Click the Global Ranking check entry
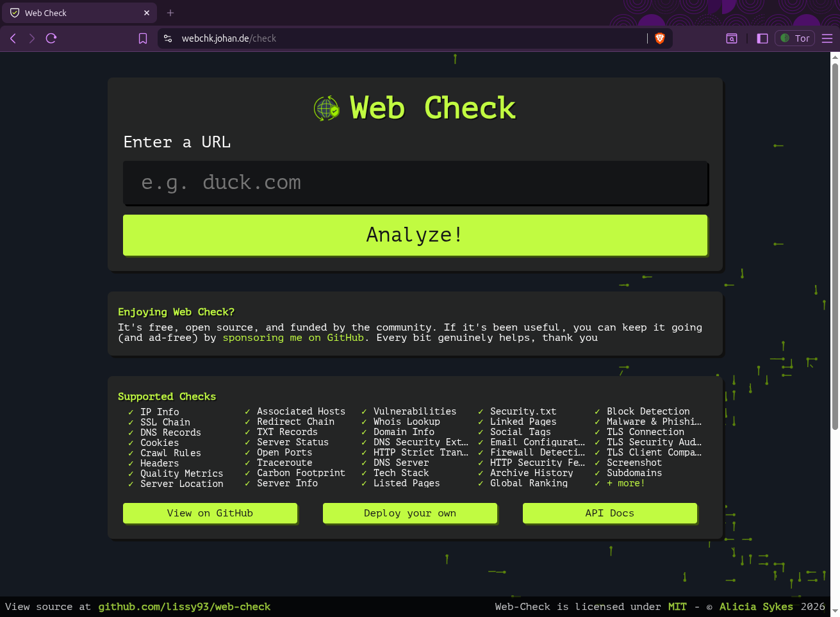This screenshot has width=840, height=617. [529, 483]
